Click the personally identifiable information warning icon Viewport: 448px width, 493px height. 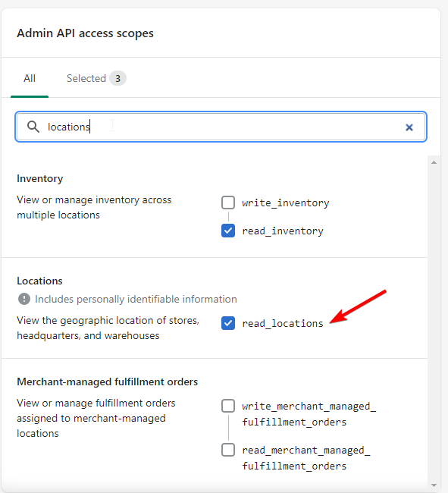pos(24,299)
